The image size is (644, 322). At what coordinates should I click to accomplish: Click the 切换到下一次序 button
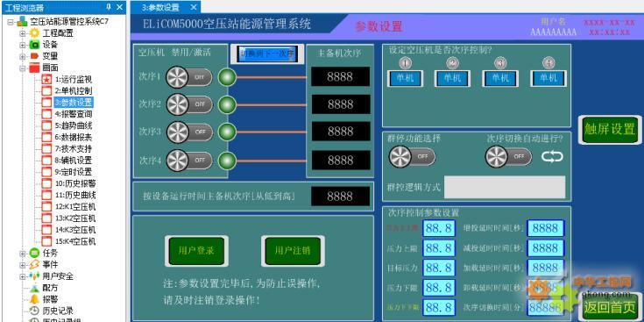coord(267,54)
